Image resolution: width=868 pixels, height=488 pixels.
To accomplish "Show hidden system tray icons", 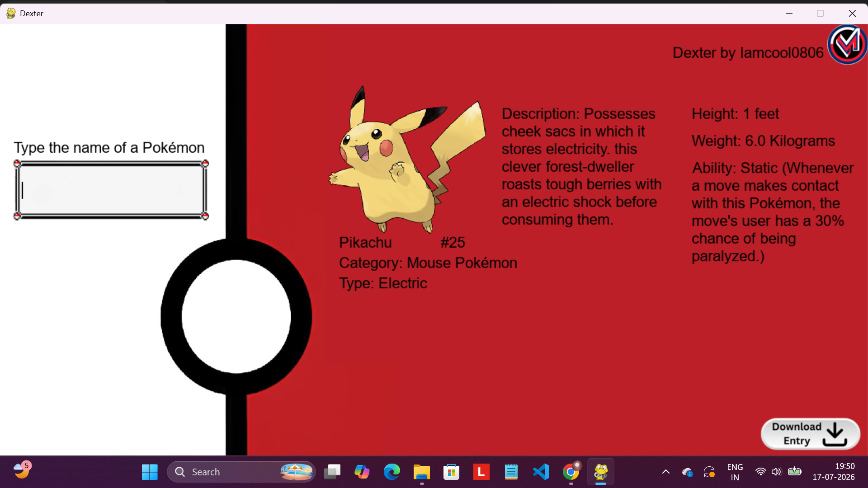I will (666, 472).
